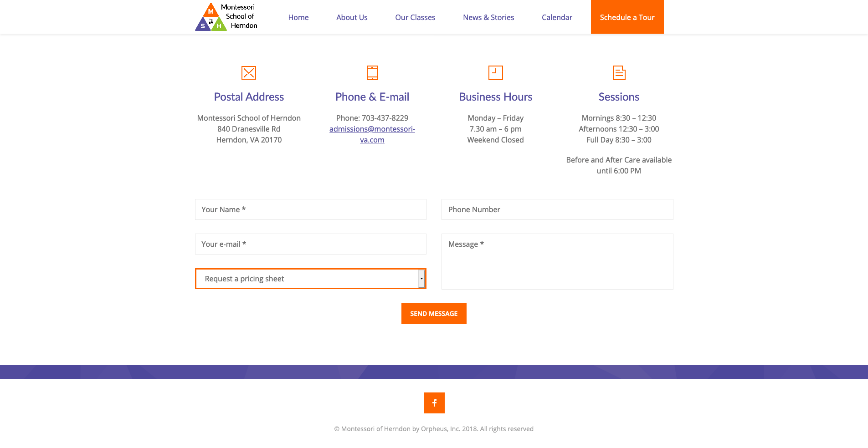Open the Facebook page icon in footer

[x=434, y=403]
